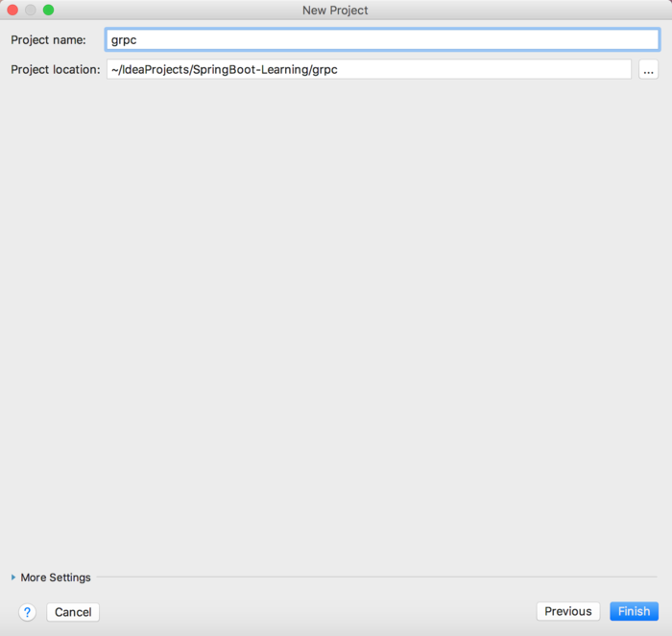Image resolution: width=672 pixels, height=636 pixels.
Task: Cancel the New Project dialog
Action: 73,612
